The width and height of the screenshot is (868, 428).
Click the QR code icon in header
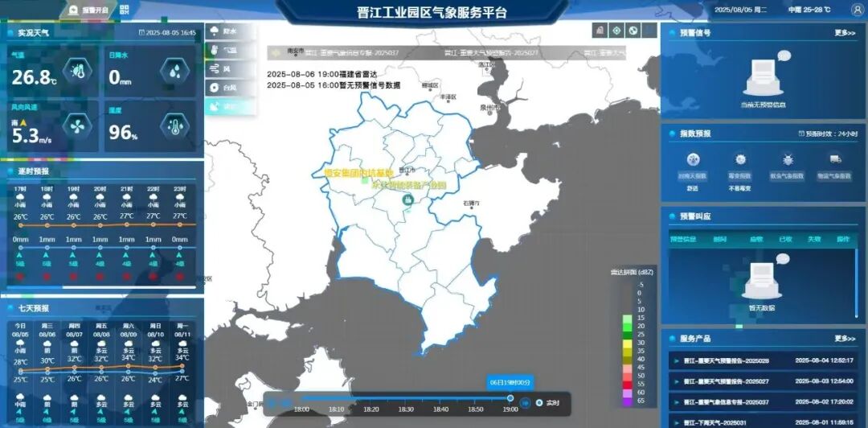[x=125, y=10]
